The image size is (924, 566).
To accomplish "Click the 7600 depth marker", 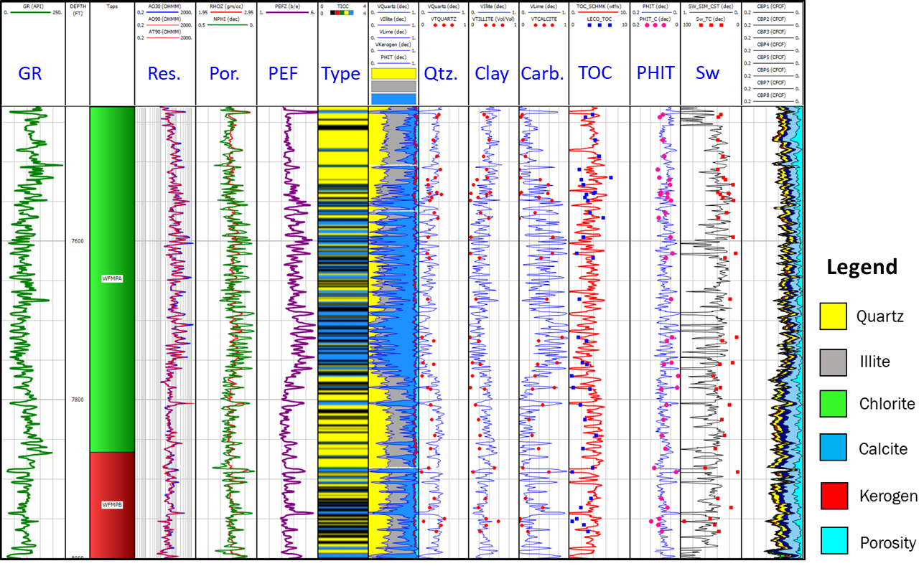I will [x=77, y=241].
